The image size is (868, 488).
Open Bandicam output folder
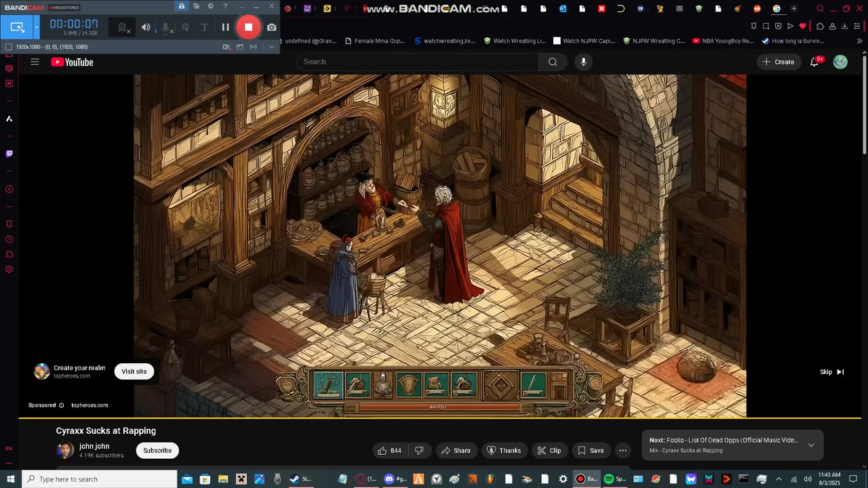point(196,6)
